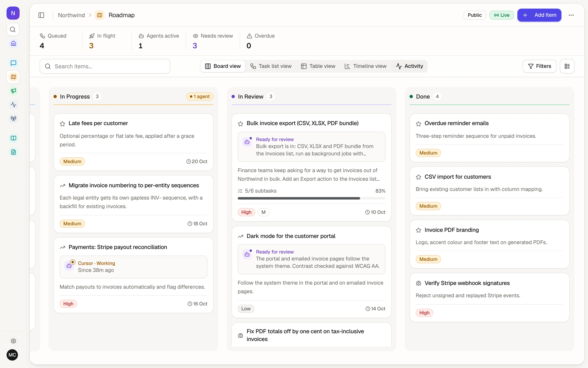This screenshot has width=588, height=368.
Task: Star the Invoice PDF branding card
Action: tap(418, 230)
